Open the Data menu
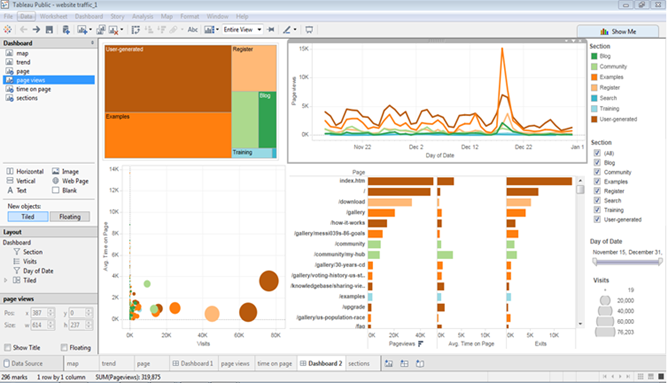668x383 pixels. pos(26,16)
